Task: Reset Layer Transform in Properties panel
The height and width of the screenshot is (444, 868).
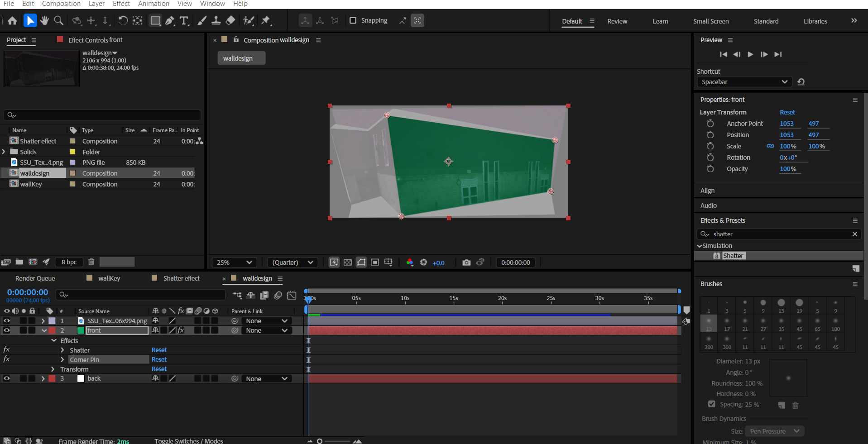Action: pos(787,112)
